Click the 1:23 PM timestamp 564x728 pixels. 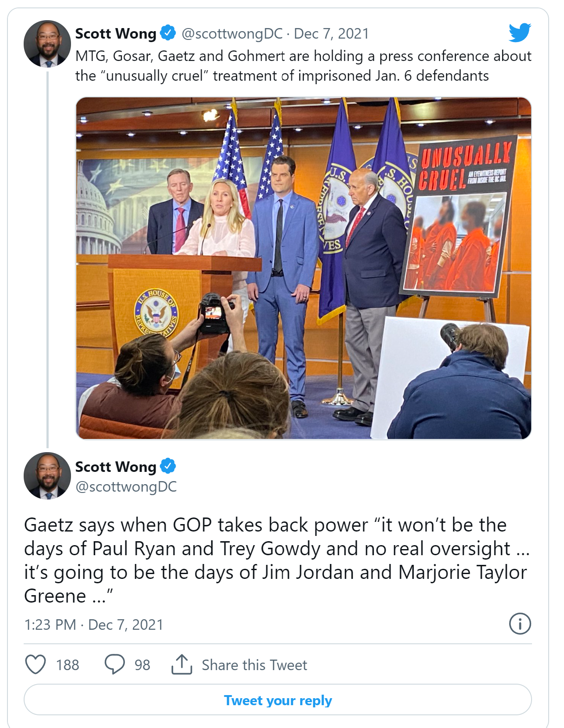coord(50,625)
